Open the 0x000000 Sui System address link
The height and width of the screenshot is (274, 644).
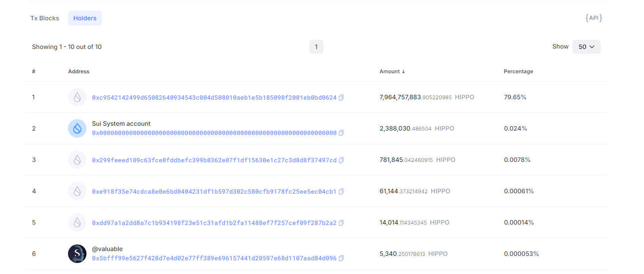pyautogui.click(x=214, y=133)
